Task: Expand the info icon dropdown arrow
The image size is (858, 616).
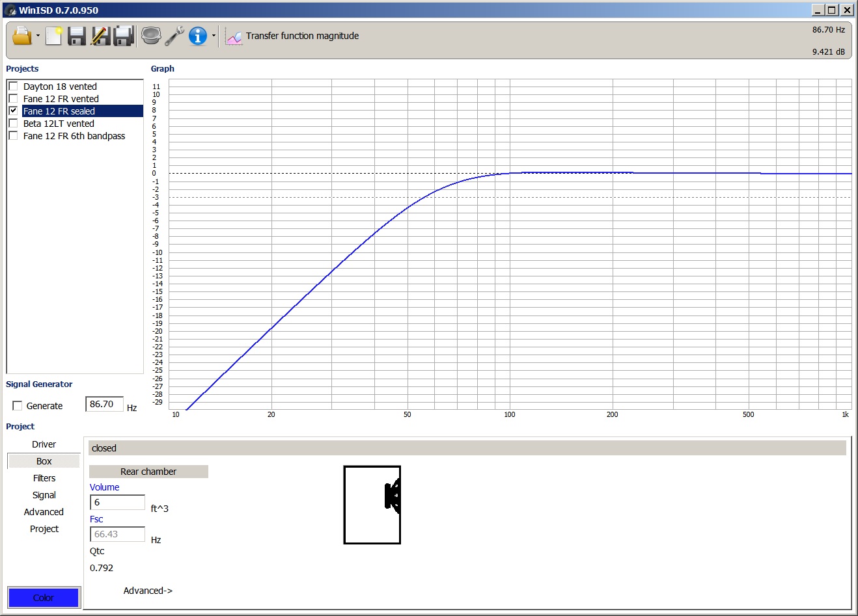Action: click(214, 36)
